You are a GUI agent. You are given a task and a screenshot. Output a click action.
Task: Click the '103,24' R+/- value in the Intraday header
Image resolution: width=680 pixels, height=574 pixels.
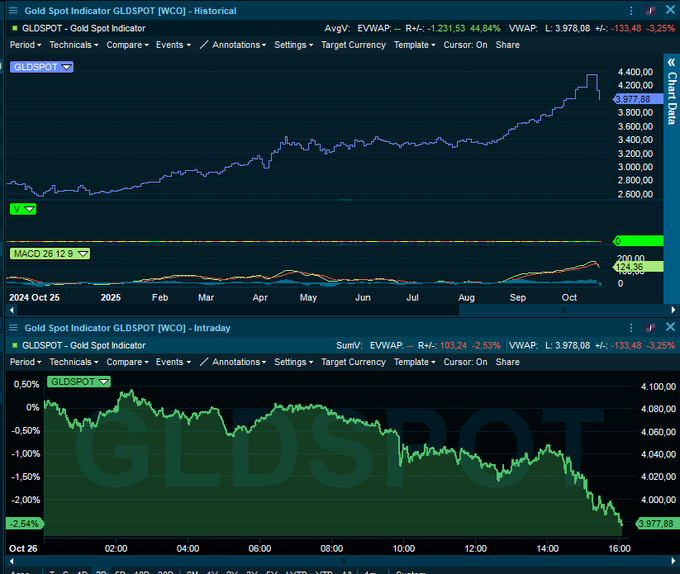[453, 345]
